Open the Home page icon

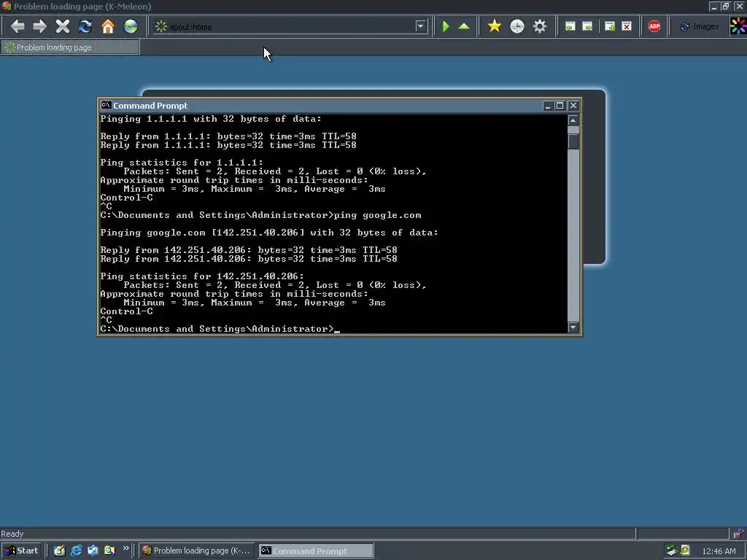[108, 26]
